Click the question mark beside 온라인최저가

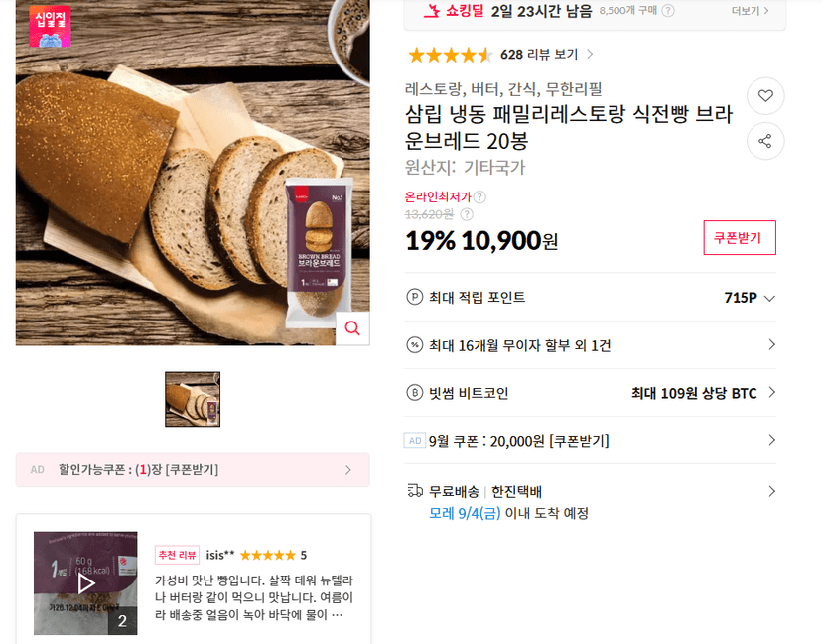point(479,197)
